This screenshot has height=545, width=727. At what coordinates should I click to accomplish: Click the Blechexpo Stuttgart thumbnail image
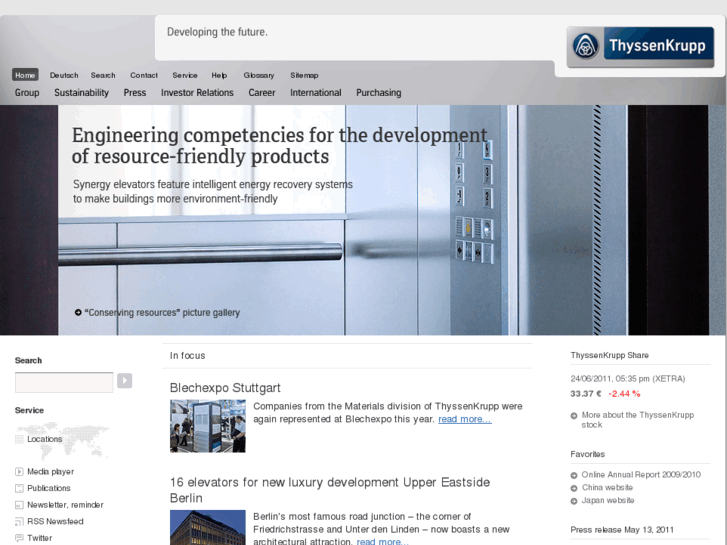(x=208, y=426)
